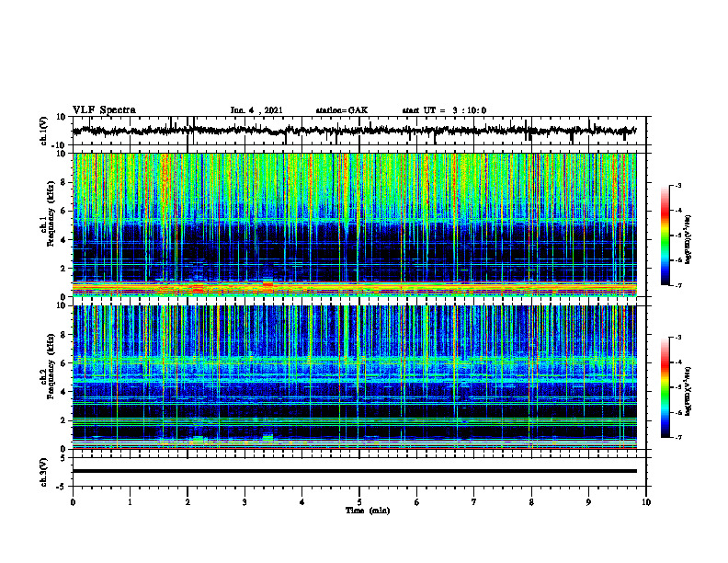Click the '2' kHz tick on ch.2 spectrogram

click(63, 420)
